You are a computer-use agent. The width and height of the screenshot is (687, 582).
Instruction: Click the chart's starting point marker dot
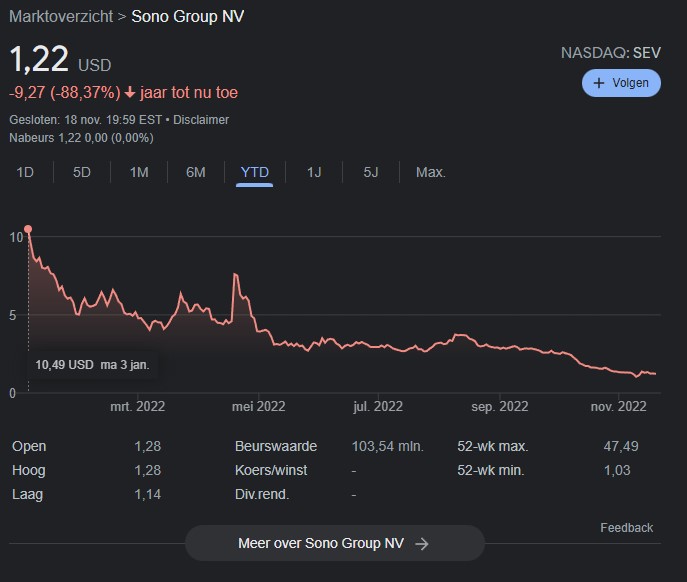28,229
